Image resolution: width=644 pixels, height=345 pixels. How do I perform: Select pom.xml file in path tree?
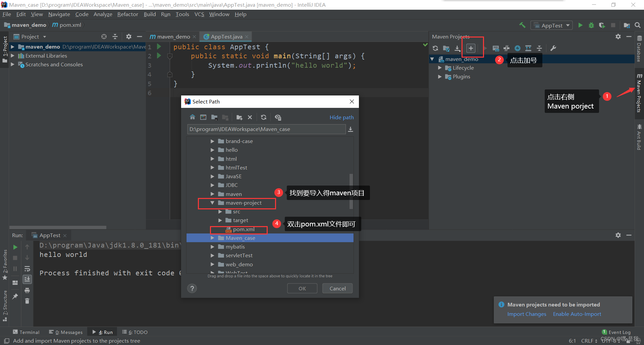tap(244, 229)
